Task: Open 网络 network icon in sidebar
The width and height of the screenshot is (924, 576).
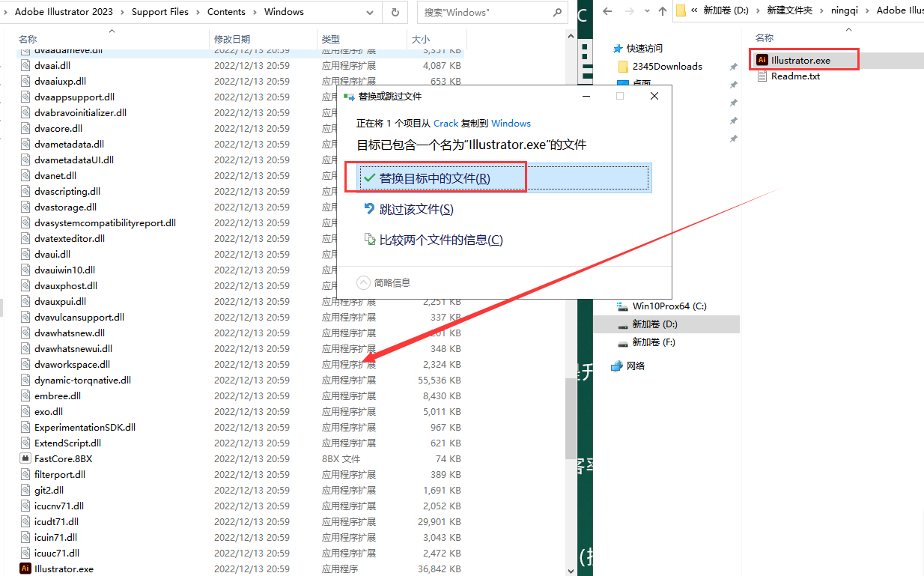Action: [x=617, y=366]
